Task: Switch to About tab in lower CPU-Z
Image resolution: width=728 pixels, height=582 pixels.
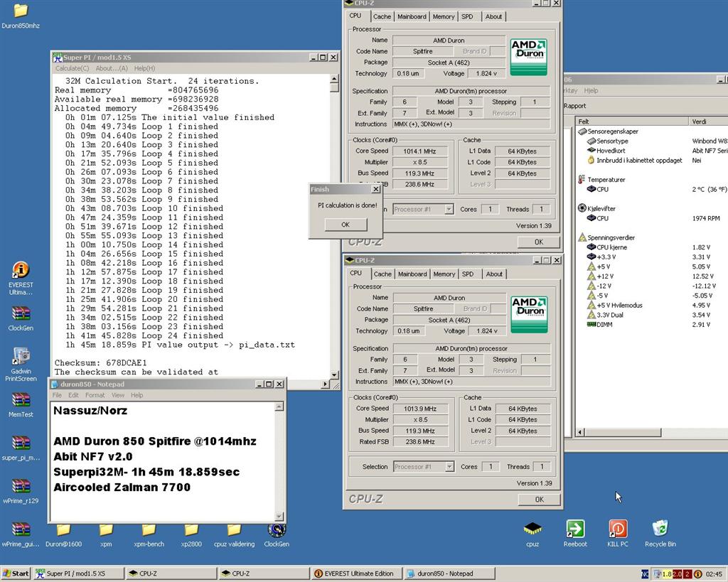Action: pyautogui.click(x=494, y=274)
